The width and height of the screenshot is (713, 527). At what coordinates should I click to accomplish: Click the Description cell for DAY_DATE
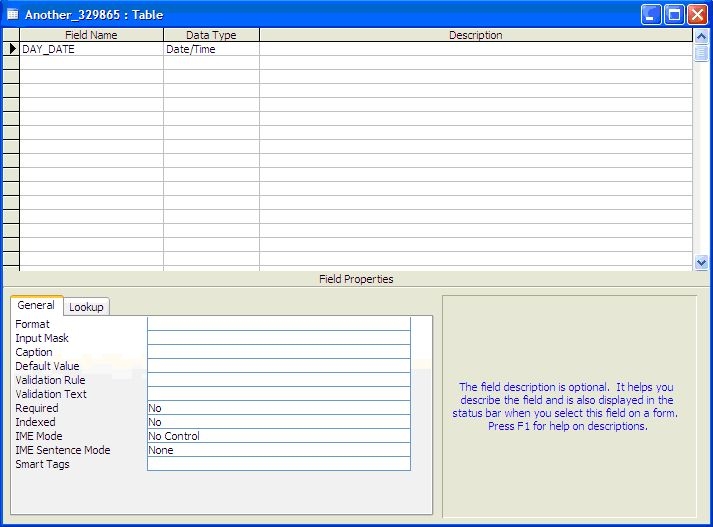[x=475, y=49]
